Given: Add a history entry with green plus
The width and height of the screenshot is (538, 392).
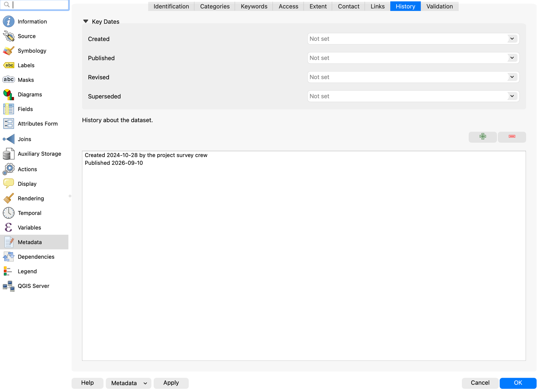Looking at the screenshot, I should point(483,137).
